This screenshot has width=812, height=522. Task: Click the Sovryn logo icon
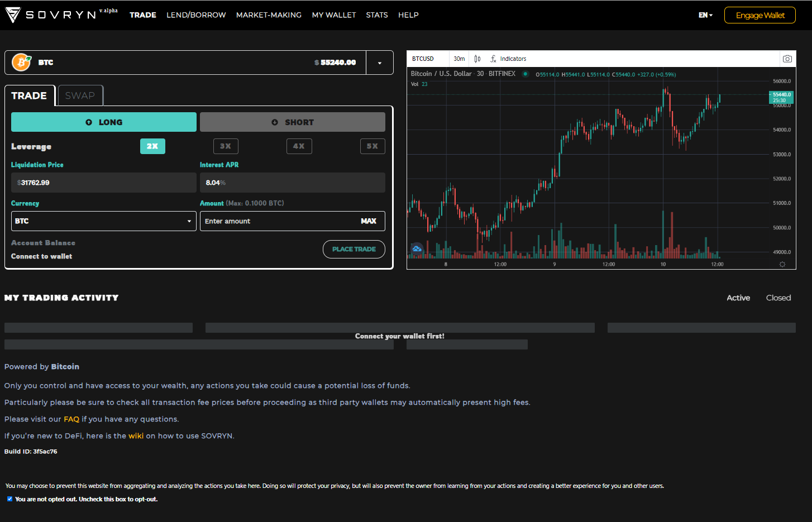coord(13,15)
